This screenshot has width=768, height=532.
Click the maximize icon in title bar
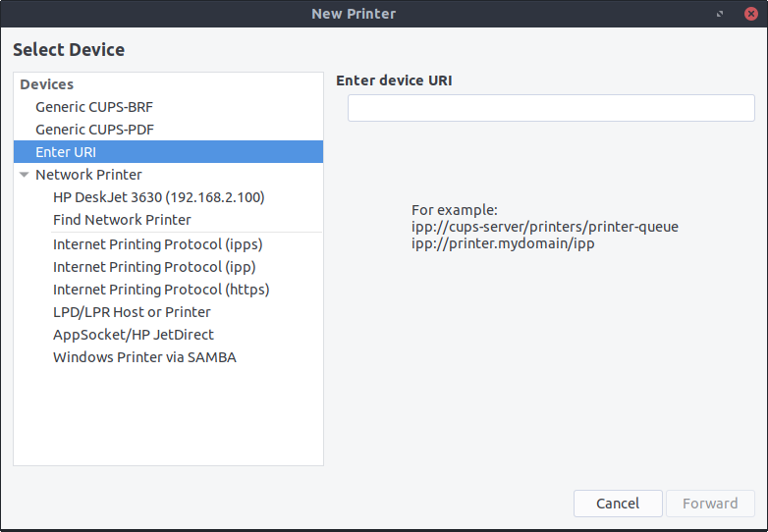click(x=720, y=14)
